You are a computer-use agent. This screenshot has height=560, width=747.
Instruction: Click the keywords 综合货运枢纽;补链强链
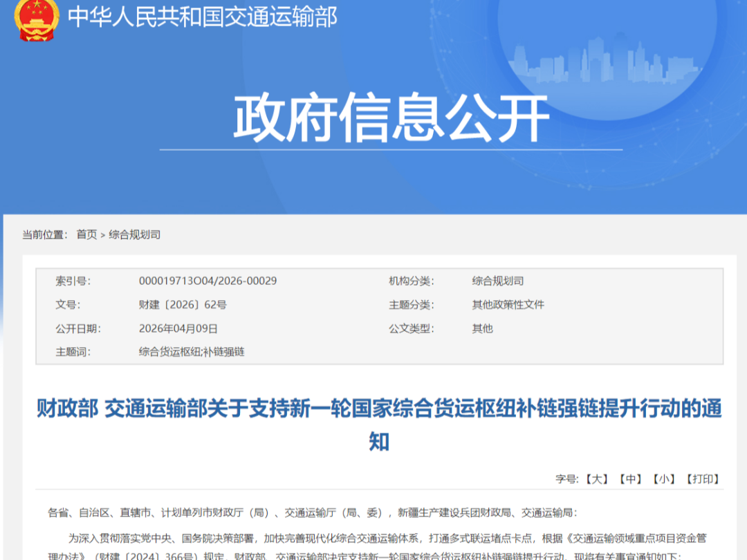[192, 352]
